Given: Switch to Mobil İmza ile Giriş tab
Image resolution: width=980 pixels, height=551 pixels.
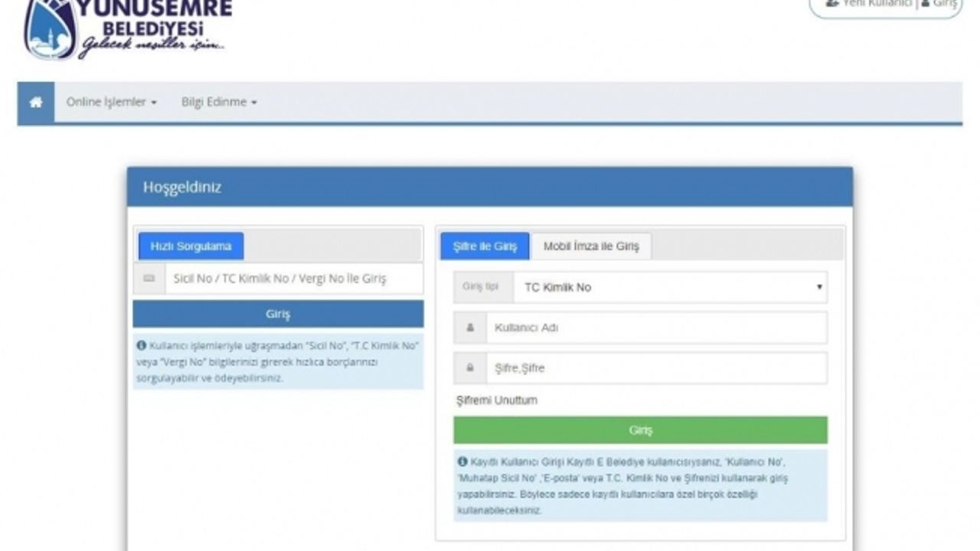Looking at the screenshot, I should click(591, 246).
